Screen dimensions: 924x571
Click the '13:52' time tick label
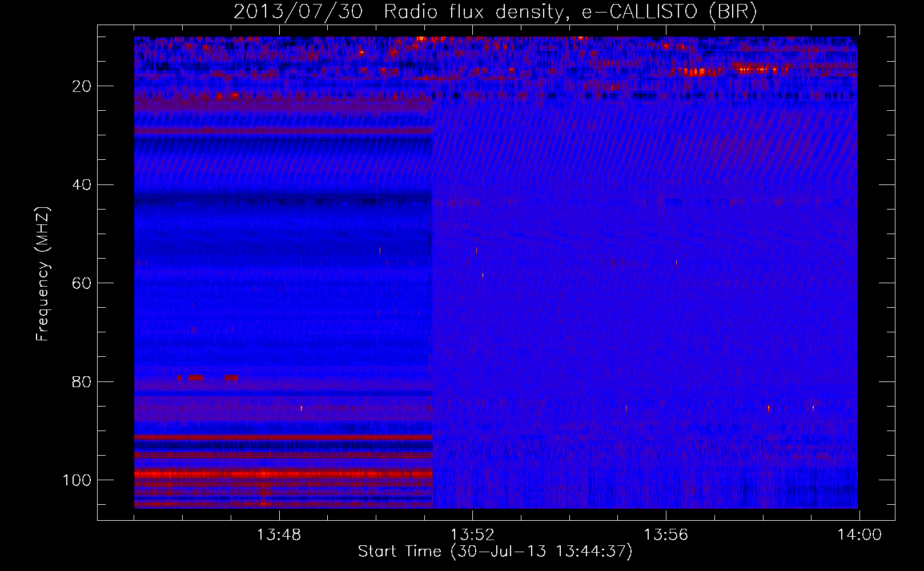click(472, 535)
